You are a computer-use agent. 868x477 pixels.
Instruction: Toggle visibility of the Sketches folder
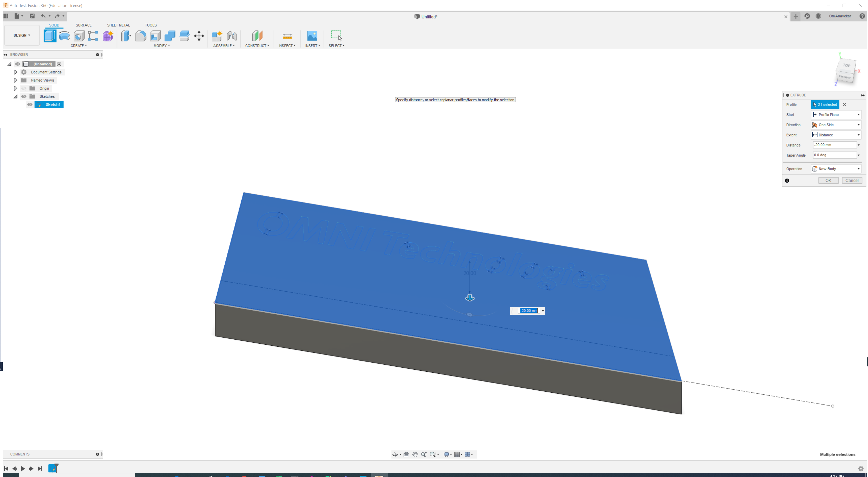click(24, 96)
